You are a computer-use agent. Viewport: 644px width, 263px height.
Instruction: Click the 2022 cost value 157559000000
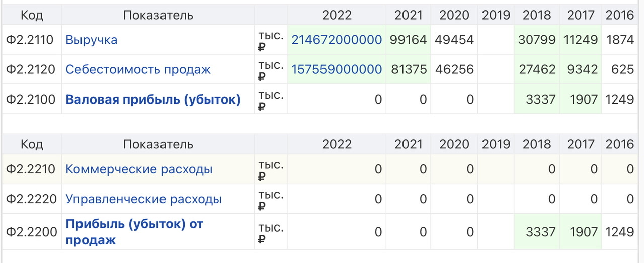pos(337,69)
